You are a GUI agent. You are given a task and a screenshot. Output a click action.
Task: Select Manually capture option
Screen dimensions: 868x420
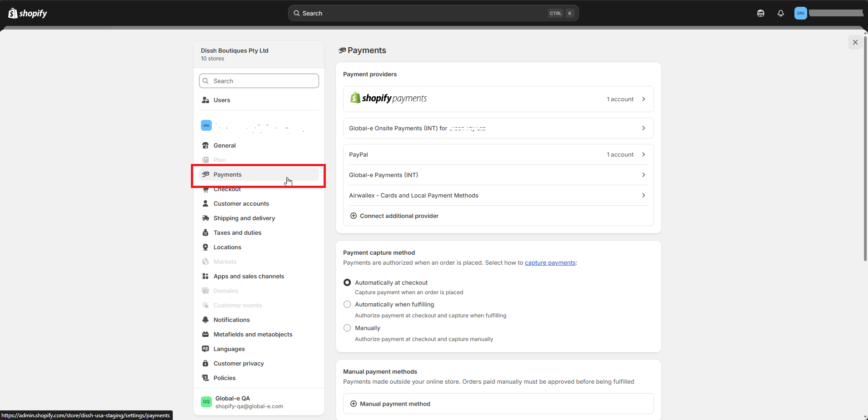pyautogui.click(x=347, y=328)
